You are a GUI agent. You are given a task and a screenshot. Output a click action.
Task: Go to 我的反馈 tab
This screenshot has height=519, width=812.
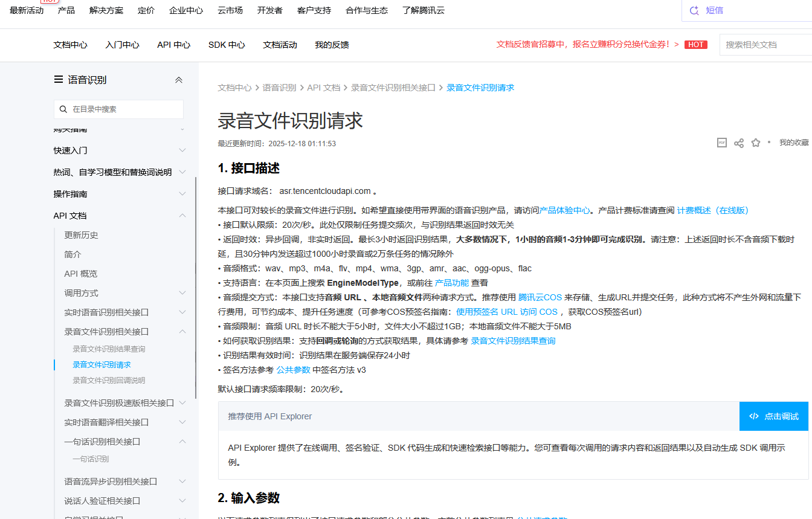[332, 45]
